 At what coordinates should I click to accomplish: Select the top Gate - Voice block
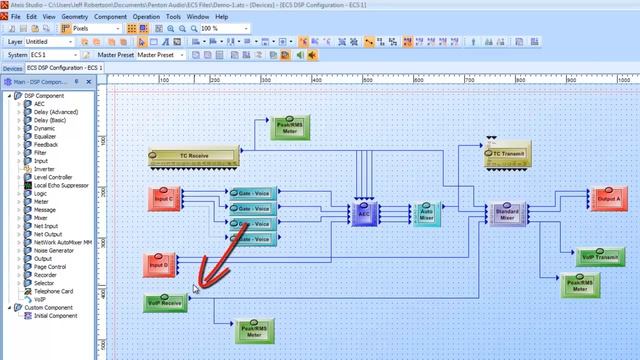coord(253,193)
